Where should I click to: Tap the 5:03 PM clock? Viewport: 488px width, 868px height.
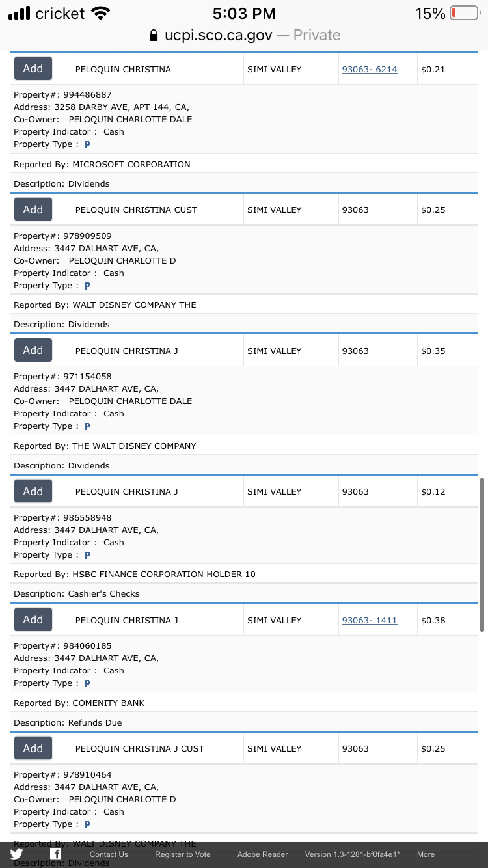click(x=244, y=13)
